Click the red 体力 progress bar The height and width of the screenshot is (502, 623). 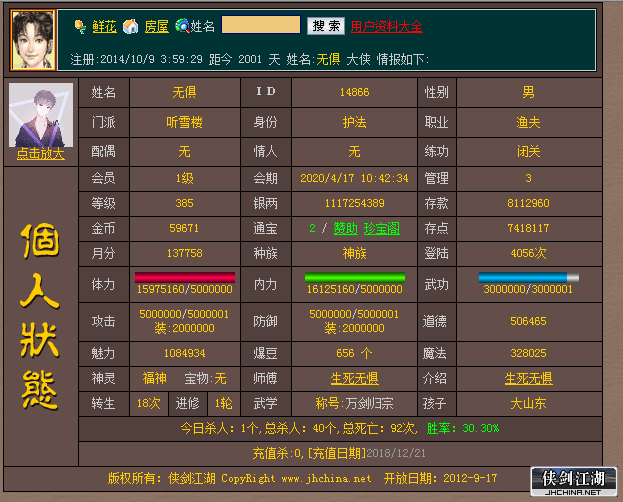click(185, 277)
